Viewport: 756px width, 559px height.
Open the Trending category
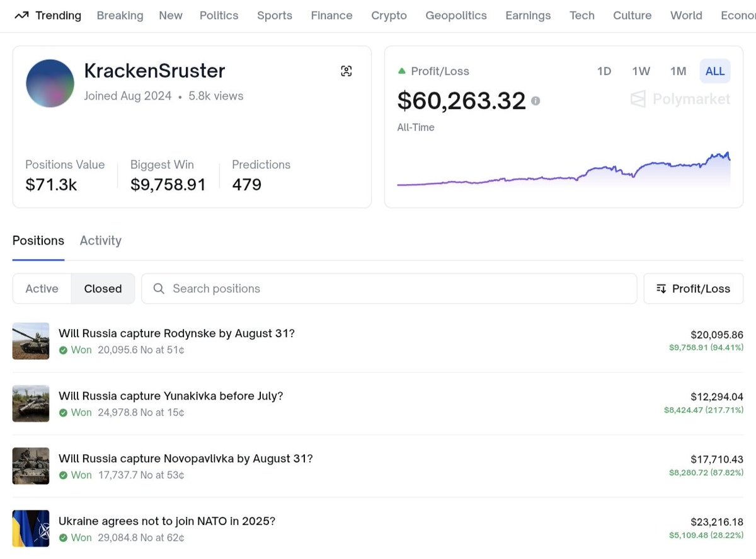pyautogui.click(x=48, y=16)
